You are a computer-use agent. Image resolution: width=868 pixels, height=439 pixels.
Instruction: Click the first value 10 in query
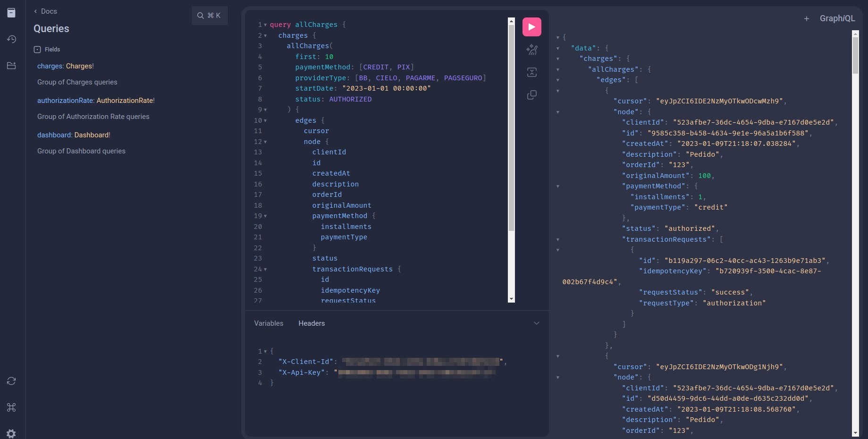(329, 57)
